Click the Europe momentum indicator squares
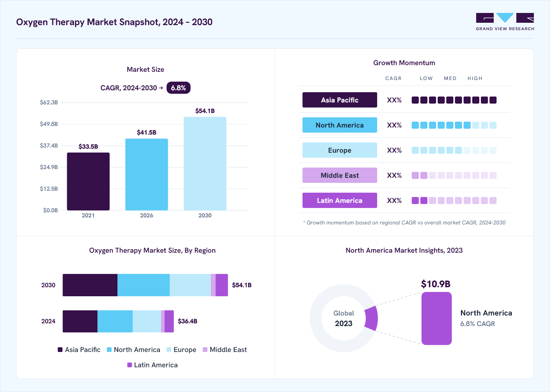550x392 pixels. pyautogui.click(x=454, y=150)
